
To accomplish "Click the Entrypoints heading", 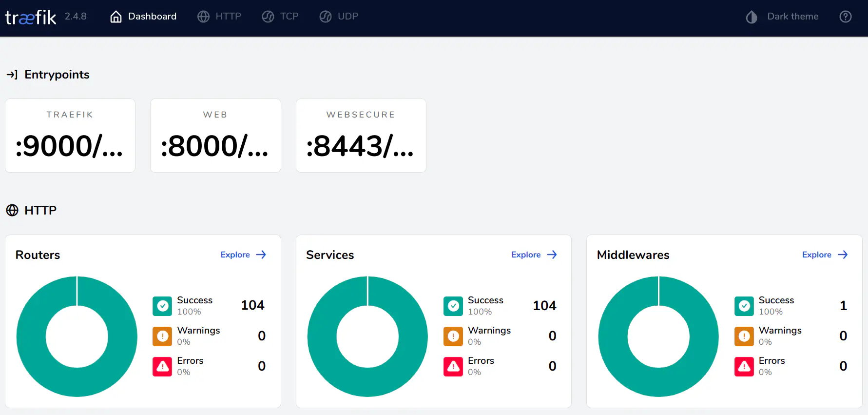I will (x=57, y=75).
